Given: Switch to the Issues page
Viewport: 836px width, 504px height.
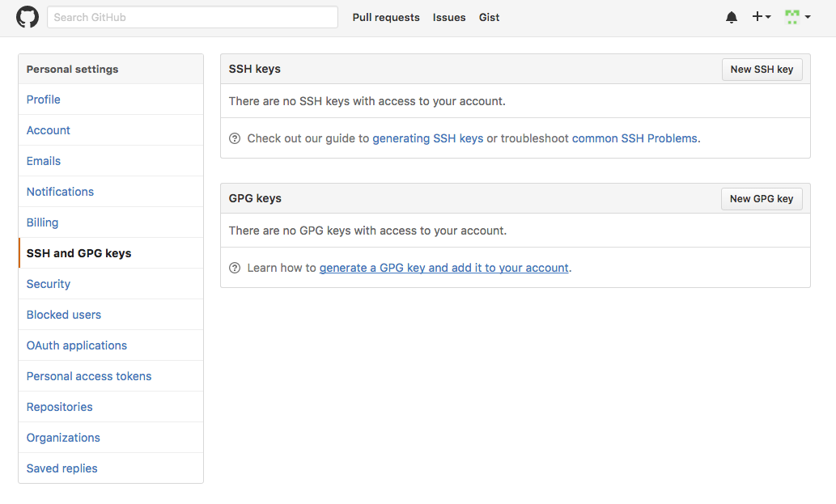Looking at the screenshot, I should coord(449,17).
